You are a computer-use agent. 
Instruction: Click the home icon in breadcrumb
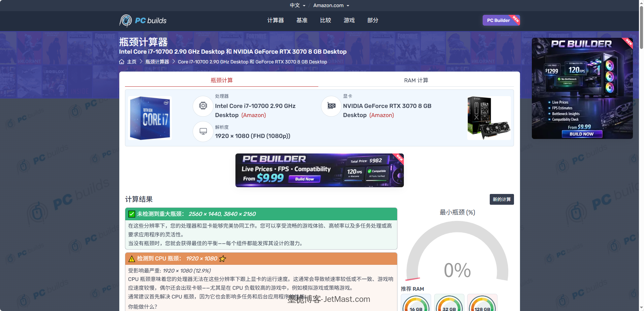(x=122, y=62)
